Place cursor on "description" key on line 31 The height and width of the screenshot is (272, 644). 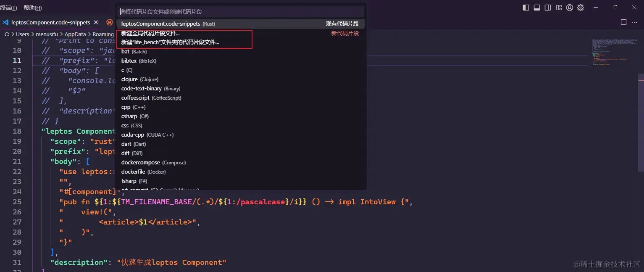pyautogui.click(x=80, y=262)
